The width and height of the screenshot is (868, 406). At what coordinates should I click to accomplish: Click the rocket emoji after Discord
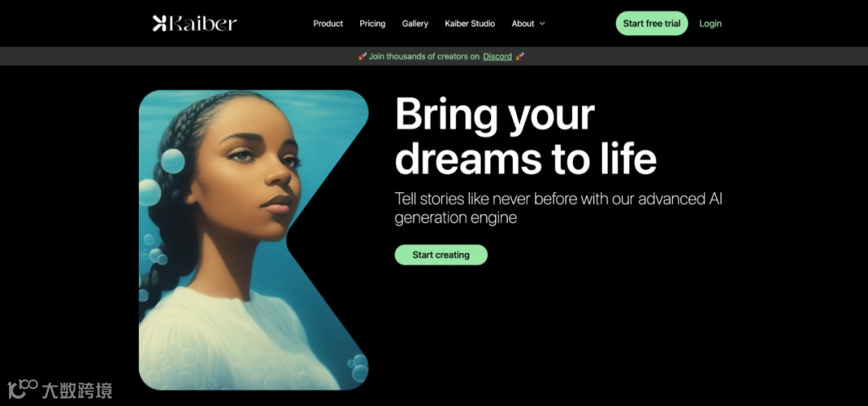(x=519, y=56)
